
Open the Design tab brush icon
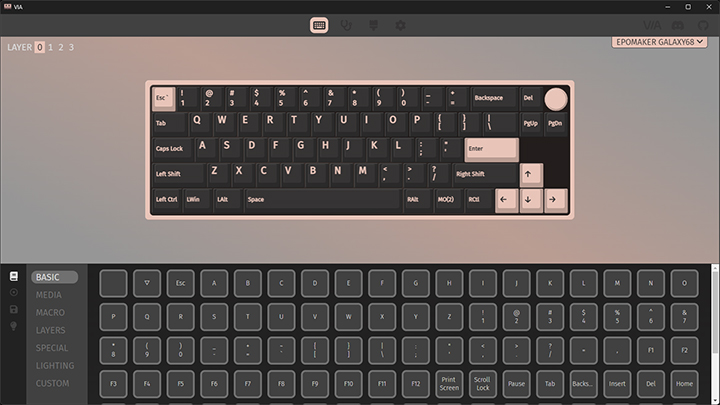point(374,24)
